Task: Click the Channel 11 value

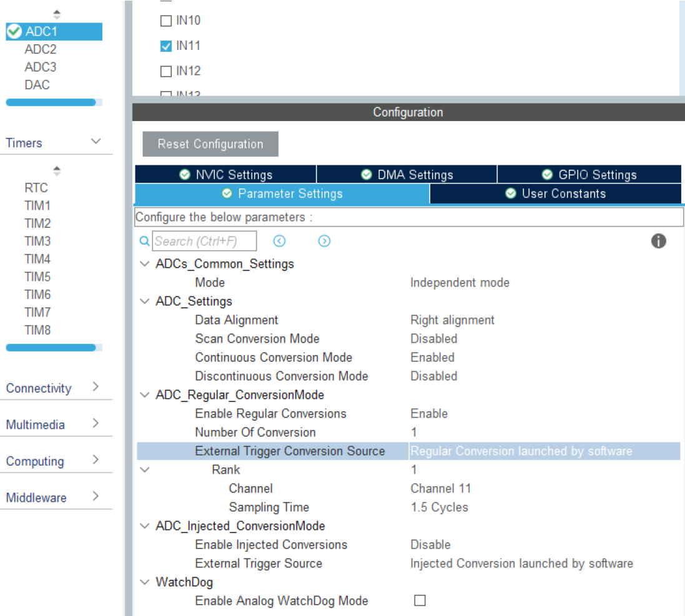Action: click(x=440, y=489)
